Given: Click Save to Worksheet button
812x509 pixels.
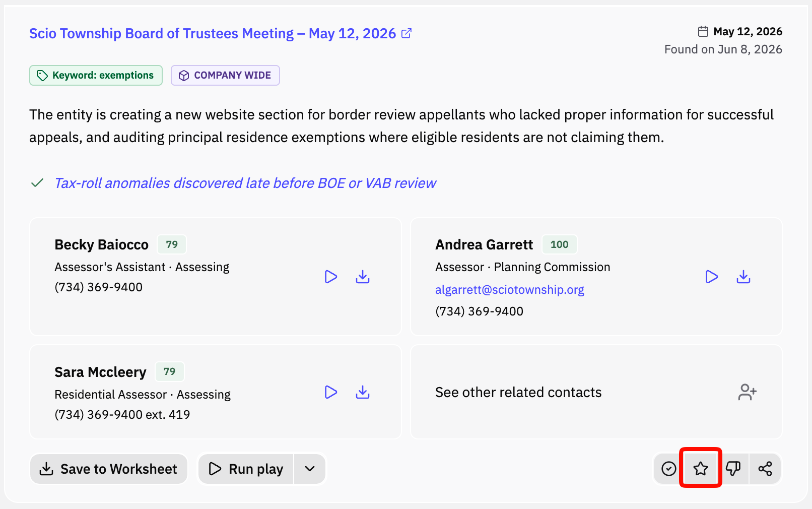Looking at the screenshot, I should (x=109, y=469).
